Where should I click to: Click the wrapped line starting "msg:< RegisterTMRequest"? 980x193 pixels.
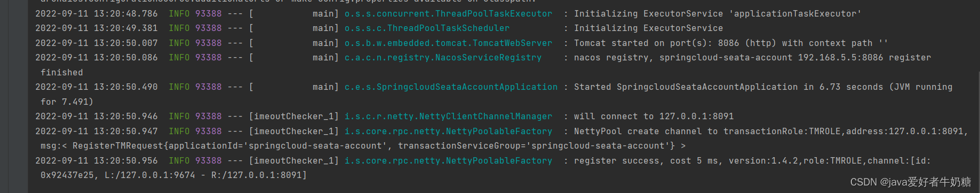click(363, 146)
